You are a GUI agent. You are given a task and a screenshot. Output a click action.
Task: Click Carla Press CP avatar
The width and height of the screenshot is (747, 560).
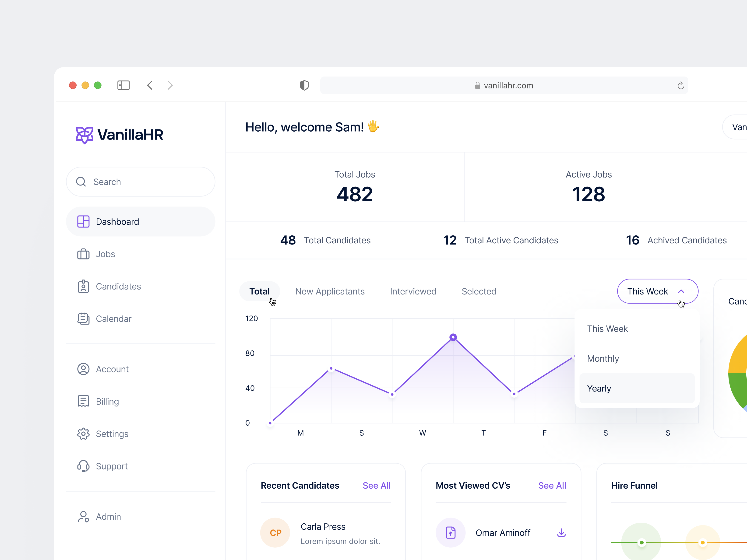275,533
